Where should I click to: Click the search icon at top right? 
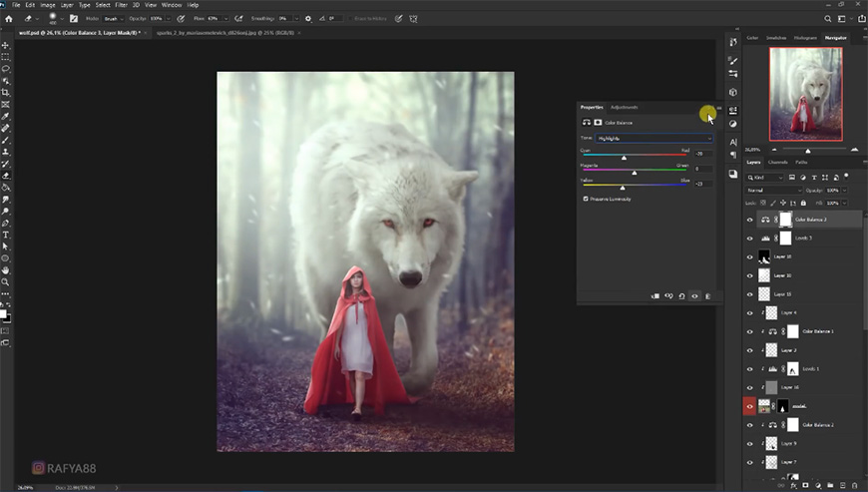pos(827,19)
